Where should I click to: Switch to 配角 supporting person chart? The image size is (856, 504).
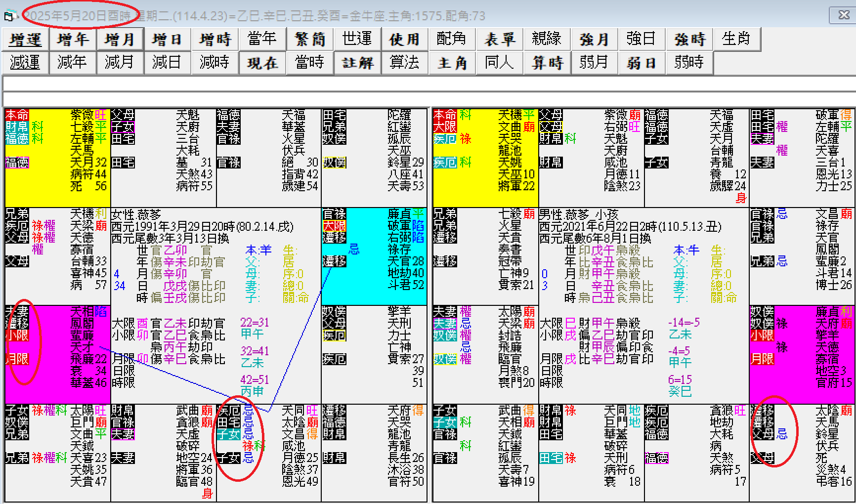point(452,39)
